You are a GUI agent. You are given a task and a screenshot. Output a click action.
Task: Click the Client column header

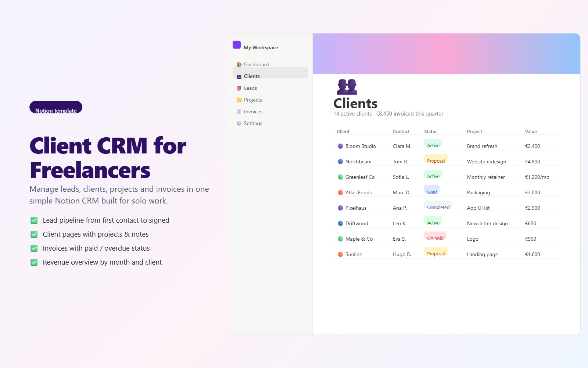[343, 131]
